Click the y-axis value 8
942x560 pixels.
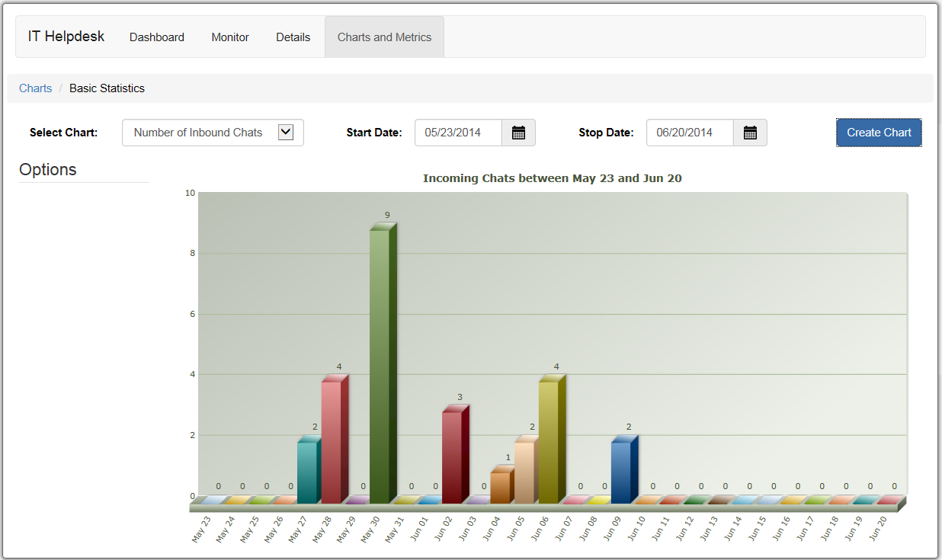point(192,253)
